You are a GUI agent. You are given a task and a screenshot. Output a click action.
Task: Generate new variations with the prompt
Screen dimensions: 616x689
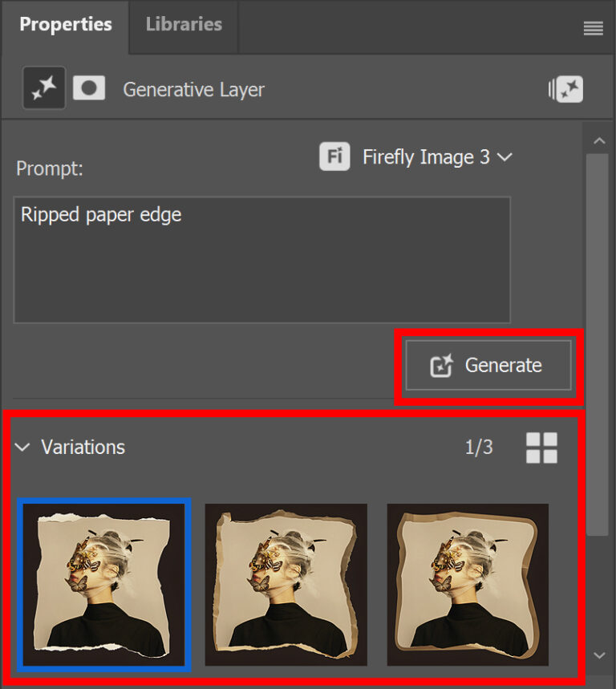coord(487,365)
